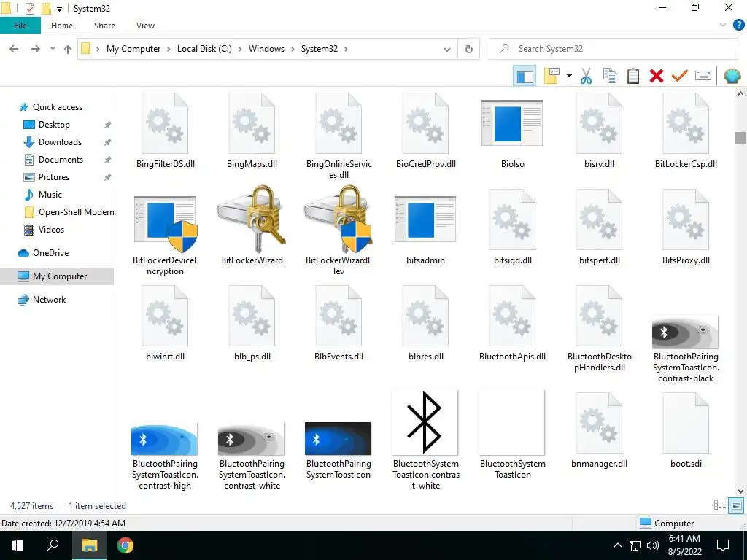747x560 pixels.
Task: Select OneDrive in the sidebar
Action: pos(50,253)
